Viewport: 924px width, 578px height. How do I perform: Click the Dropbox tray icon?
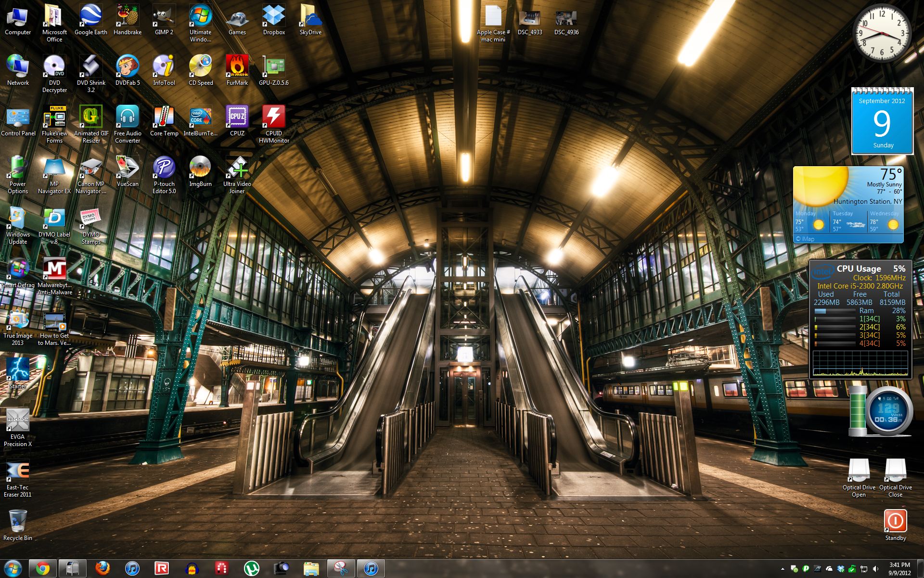coord(841,569)
